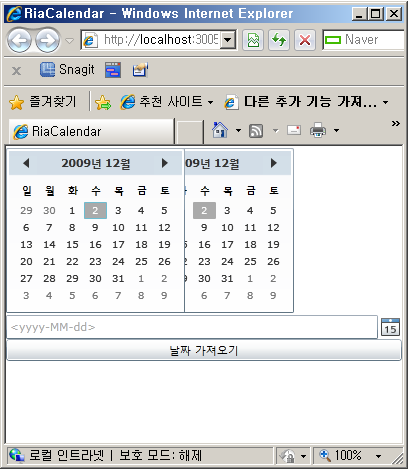The height and width of the screenshot is (469, 408).
Task: Click the localhost address bar
Action: pyautogui.click(x=151, y=40)
